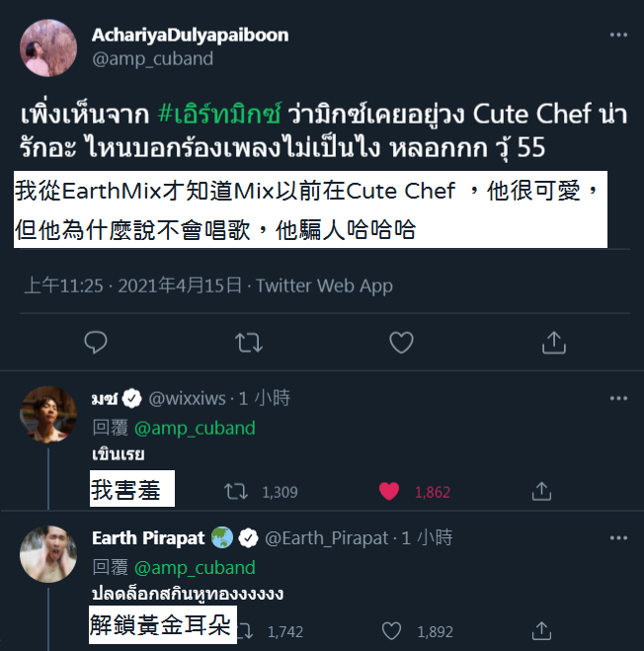Share Earth Pirapat's reply
644x651 pixels.
(x=541, y=630)
